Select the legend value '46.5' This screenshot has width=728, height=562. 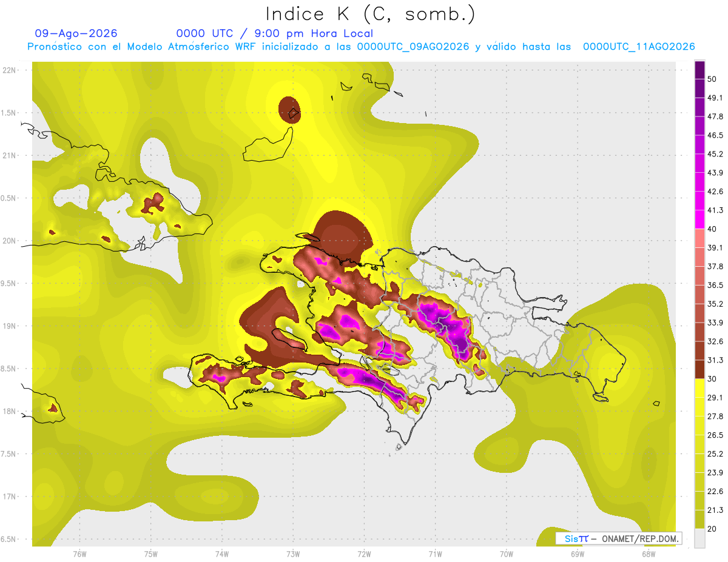pyautogui.click(x=715, y=135)
